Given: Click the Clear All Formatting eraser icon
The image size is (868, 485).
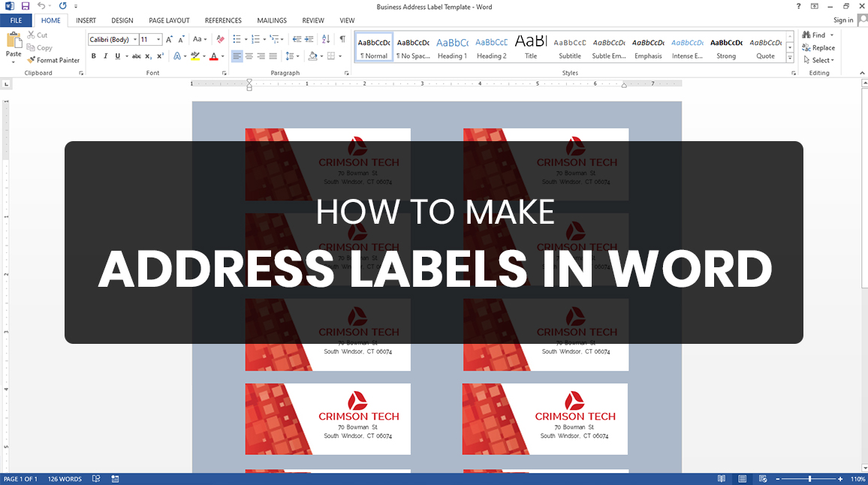Looking at the screenshot, I should [x=220, y=39].
